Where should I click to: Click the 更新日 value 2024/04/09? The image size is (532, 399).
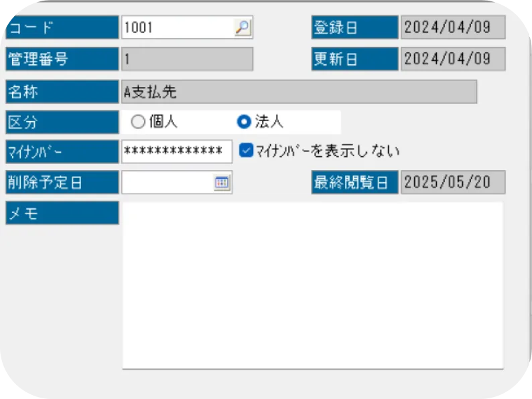pos(453,59)
